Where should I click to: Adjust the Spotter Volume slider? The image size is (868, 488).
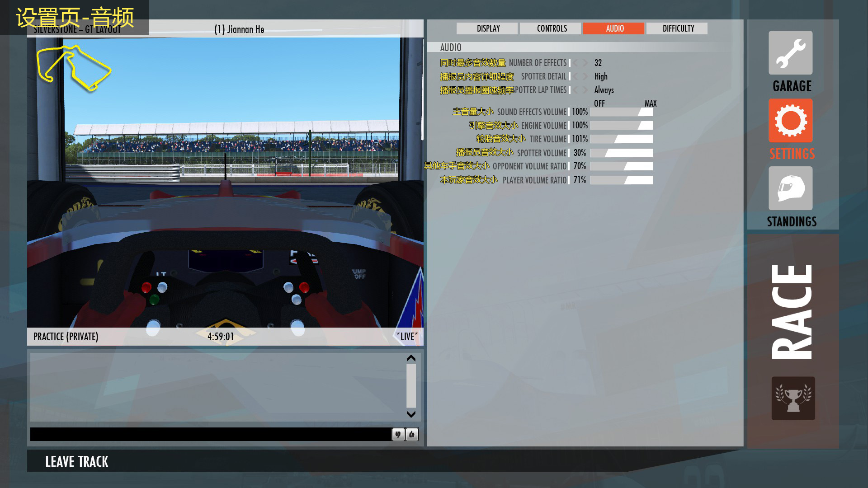pos(622,153)
